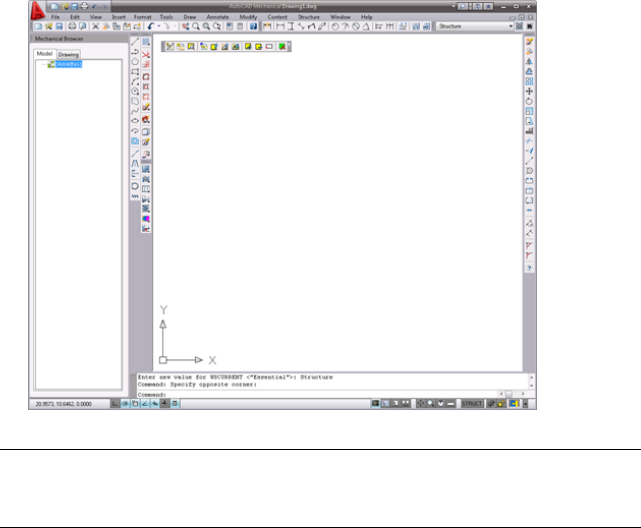641x528 pixels.
Task: Open the Edit menu
Action: pyautogui.click(x=75, y=17)
